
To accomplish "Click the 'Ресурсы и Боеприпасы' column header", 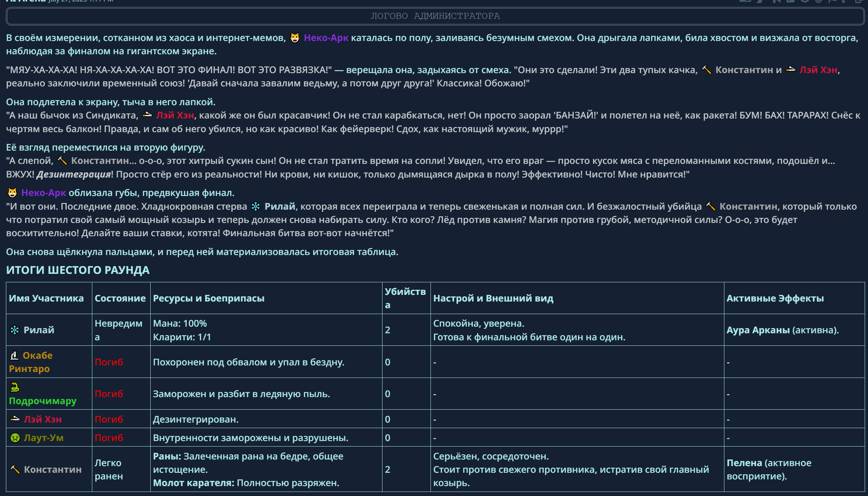I will point(209,298).
